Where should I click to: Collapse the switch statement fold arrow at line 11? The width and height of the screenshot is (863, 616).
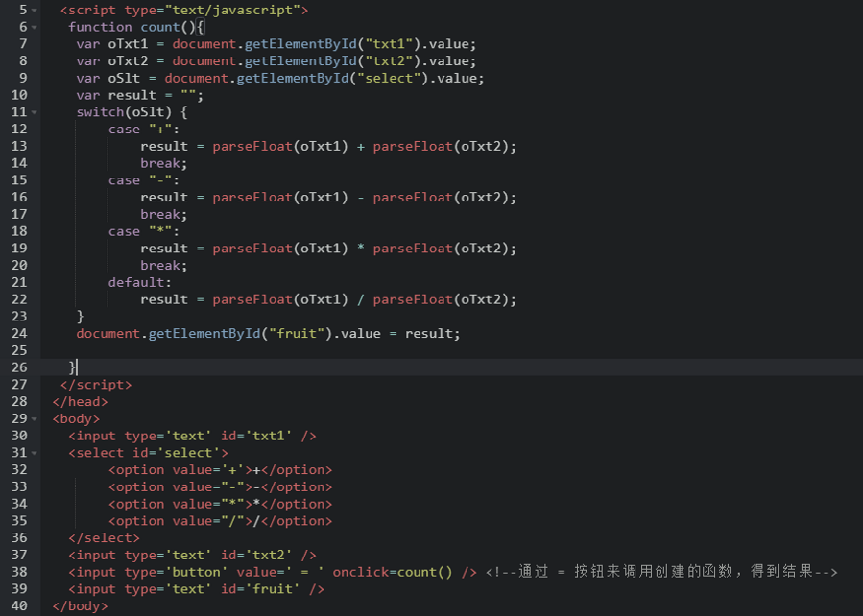pos(35,113)
